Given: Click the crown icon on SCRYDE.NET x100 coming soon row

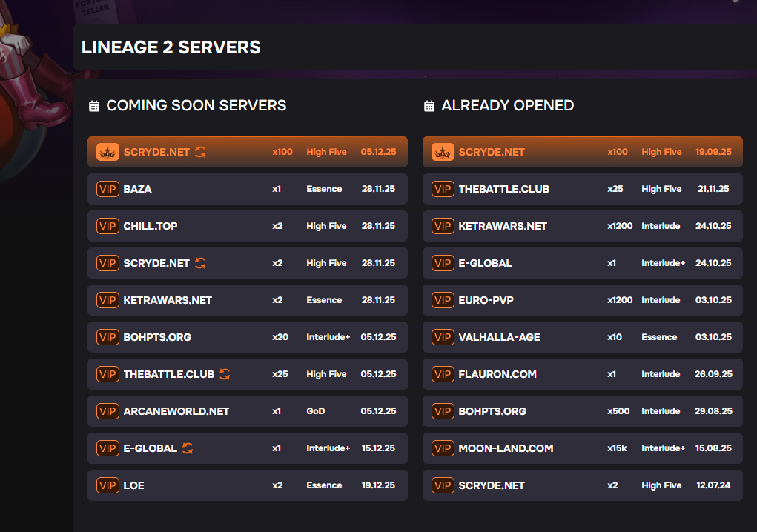Looking at the screenshot, I should pyautogui.click(x=108, y=152).
